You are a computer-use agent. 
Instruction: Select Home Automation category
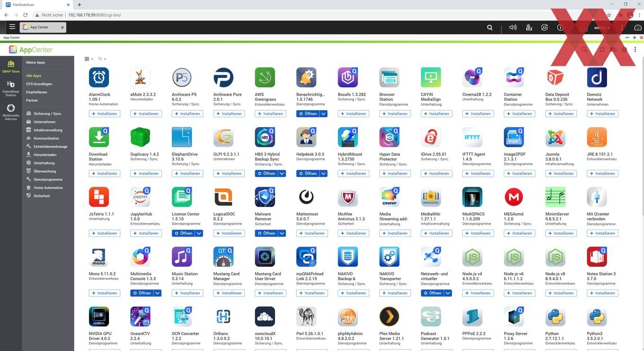[x=48, y=188]
